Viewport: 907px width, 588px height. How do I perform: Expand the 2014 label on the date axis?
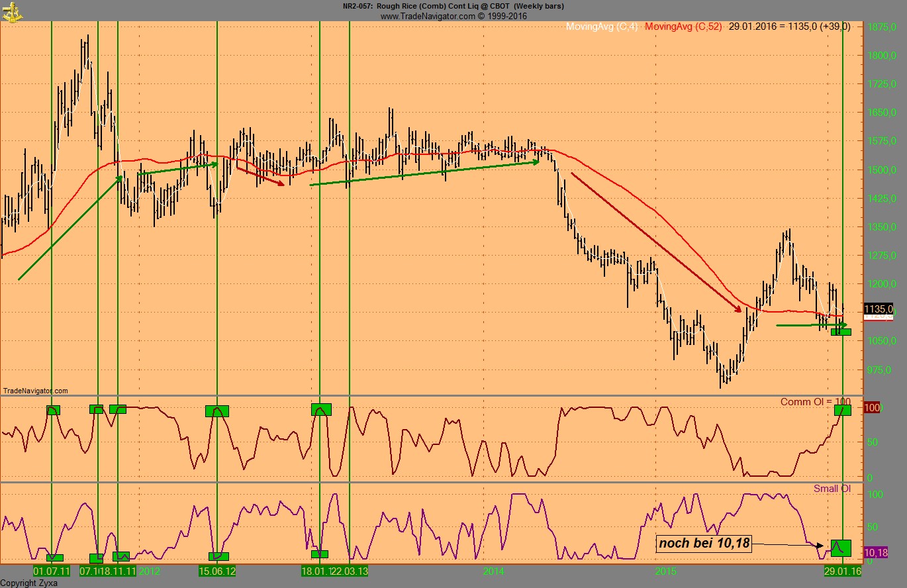tap(493, 571)
